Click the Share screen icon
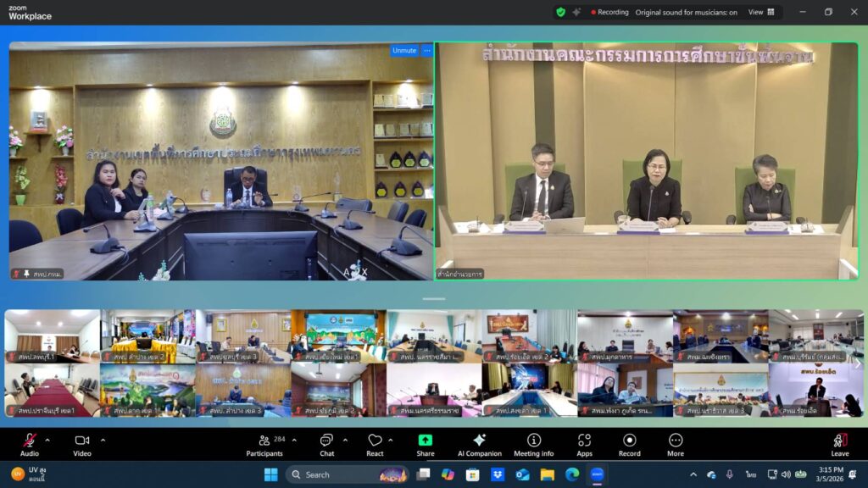The width and height of the screenshot is (868, 488). (425, 444)
